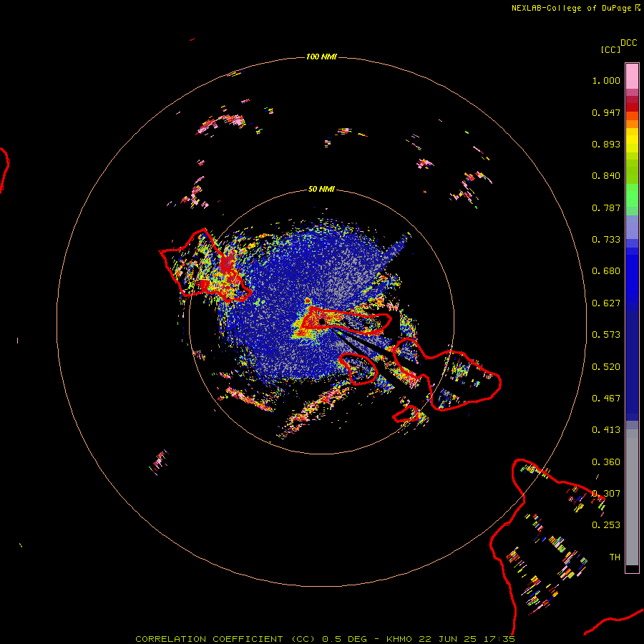Click the 0.573 color scale value
The height and width of the screenshot is (644, 644).
[x=606, y=335]
